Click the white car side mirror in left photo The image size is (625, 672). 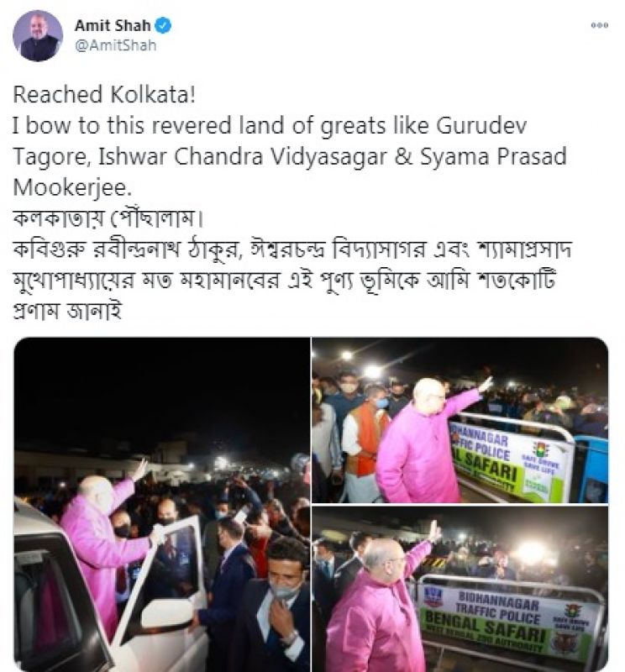tap(166, 613)
